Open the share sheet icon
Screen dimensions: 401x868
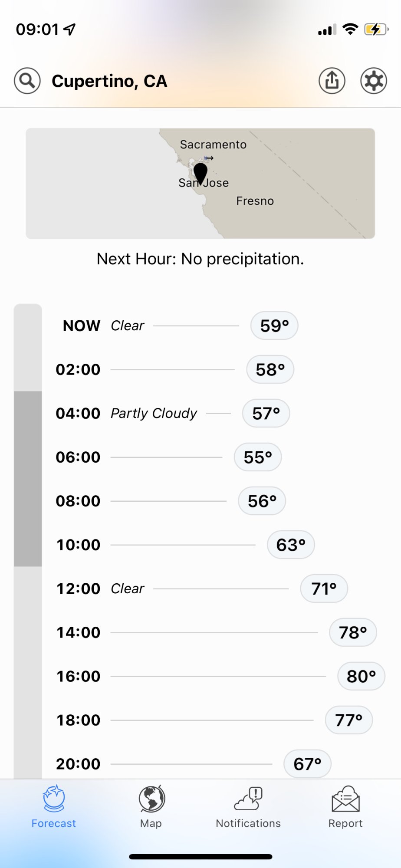click(x=332, y=81)
